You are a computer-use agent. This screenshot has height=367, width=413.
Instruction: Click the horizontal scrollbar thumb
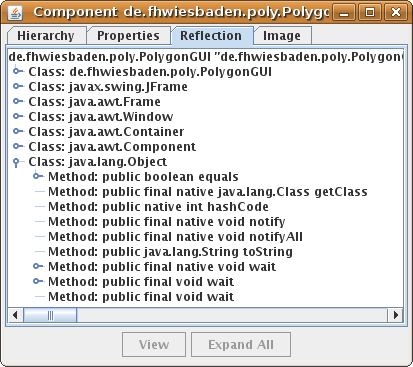(x=50, y=315)
